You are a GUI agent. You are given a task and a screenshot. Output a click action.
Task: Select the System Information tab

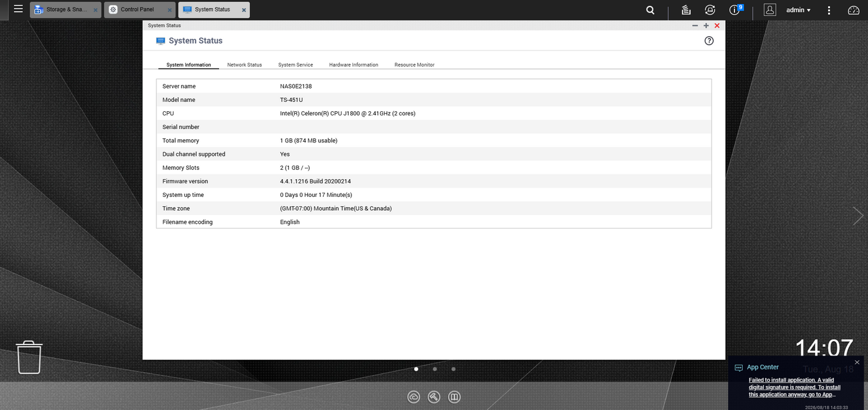[x=189, y=64]
